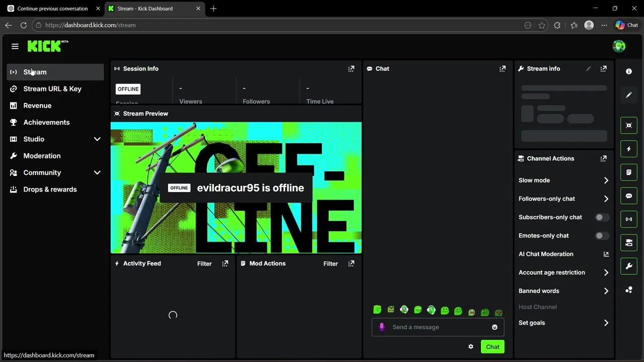Insert the headphones emote in chat
644x362 pixels.
click(x=431, y=310)
